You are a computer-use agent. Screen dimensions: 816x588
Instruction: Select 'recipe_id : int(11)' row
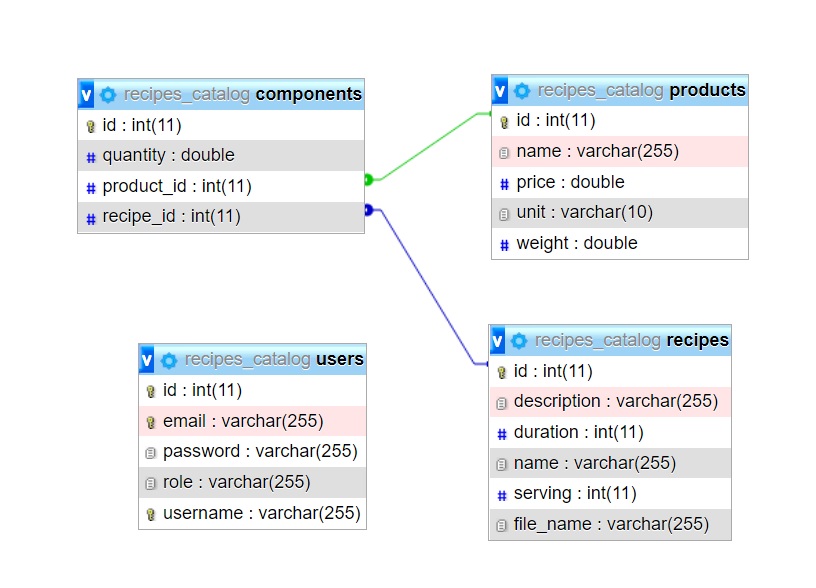(x=221, y=216)
